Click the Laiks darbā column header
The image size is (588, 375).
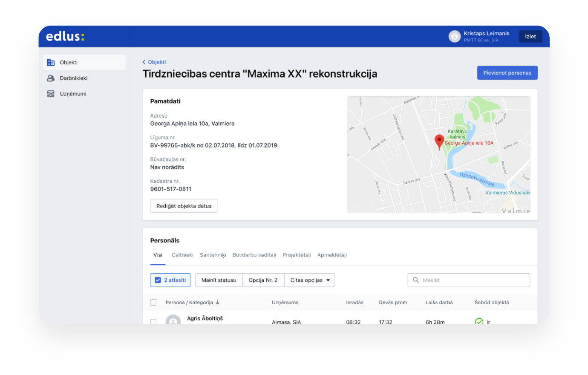point(439,303)
